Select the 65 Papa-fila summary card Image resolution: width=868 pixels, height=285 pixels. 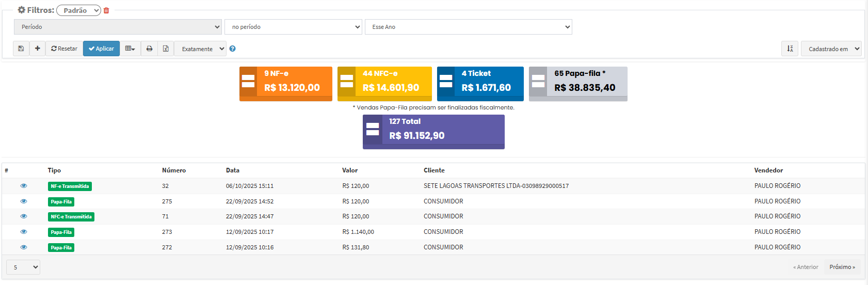[x=578, y=84]
